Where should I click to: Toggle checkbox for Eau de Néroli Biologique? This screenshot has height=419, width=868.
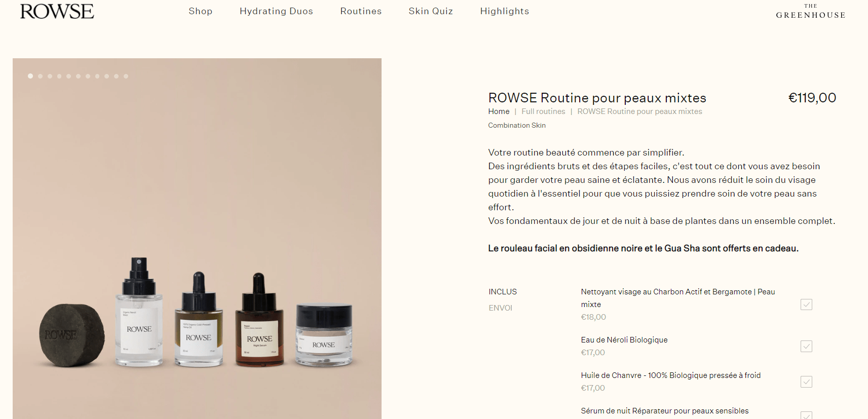tap(806, 346)
